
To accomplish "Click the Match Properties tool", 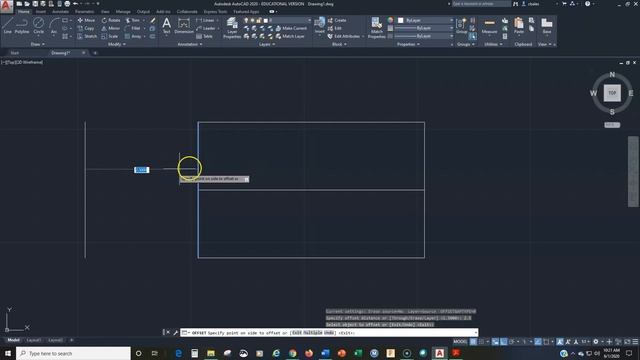I will coord(376,28).
